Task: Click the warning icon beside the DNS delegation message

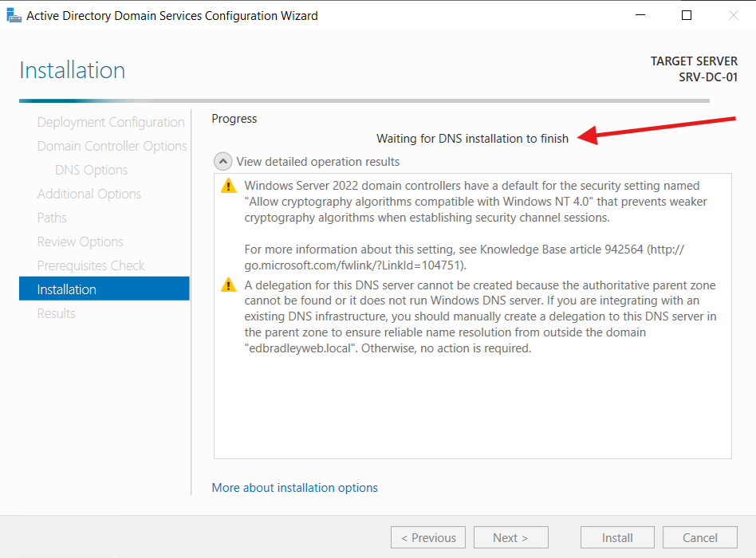Action: click(x=228, y=285)
